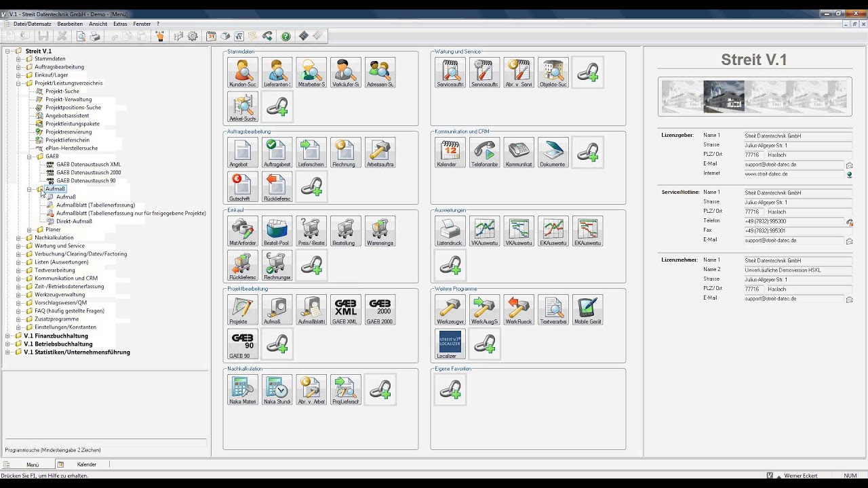Open the Gutschrift tile
Viewport: 868px width, 488px height.
[x=243, y=186]
